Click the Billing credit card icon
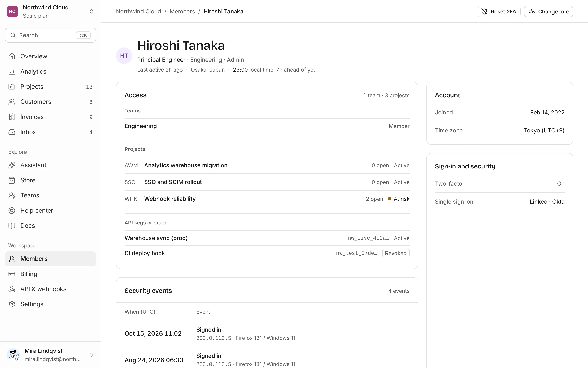This screenshot has height=368, width=588. click(x=12, y=274)
